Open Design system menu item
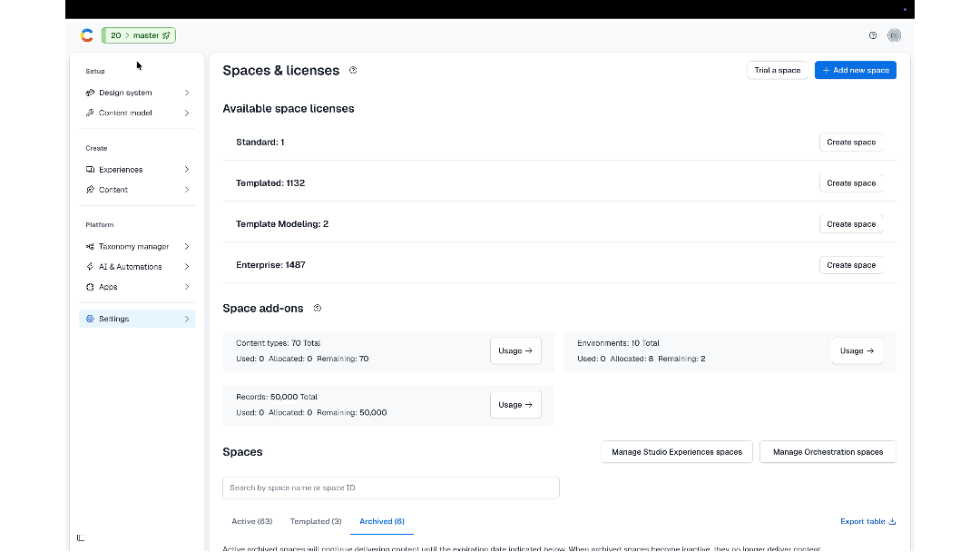 137,93
